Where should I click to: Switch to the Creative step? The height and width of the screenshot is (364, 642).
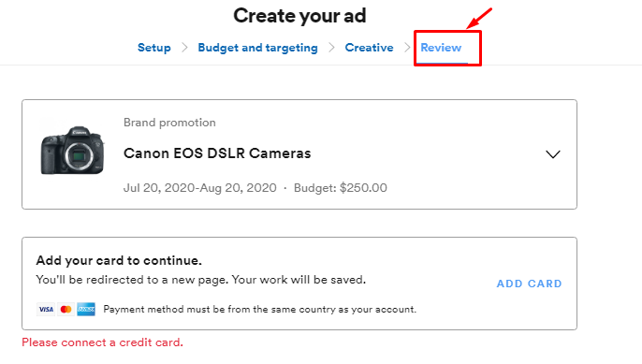369,48
